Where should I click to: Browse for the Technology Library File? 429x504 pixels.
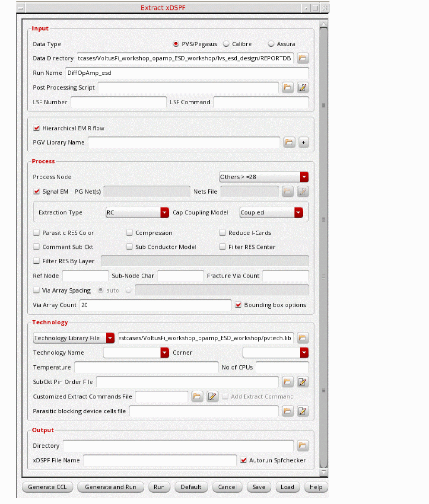(303, 338)
